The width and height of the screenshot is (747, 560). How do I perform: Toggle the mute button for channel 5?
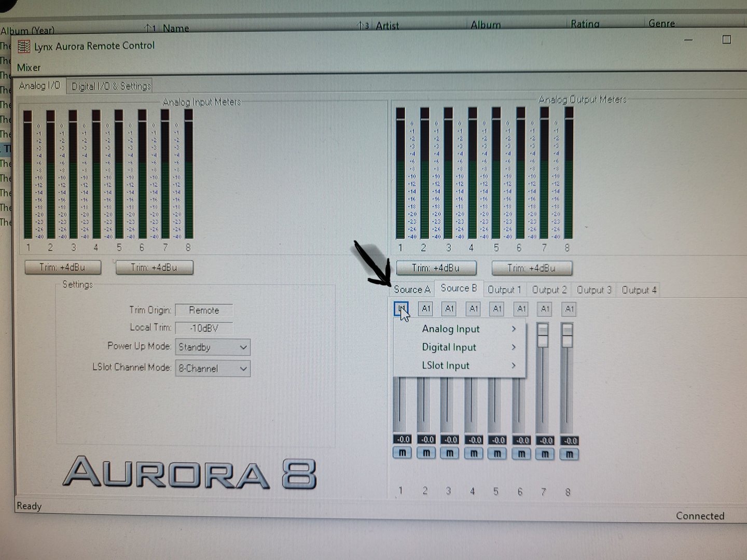tap(497, 454)
